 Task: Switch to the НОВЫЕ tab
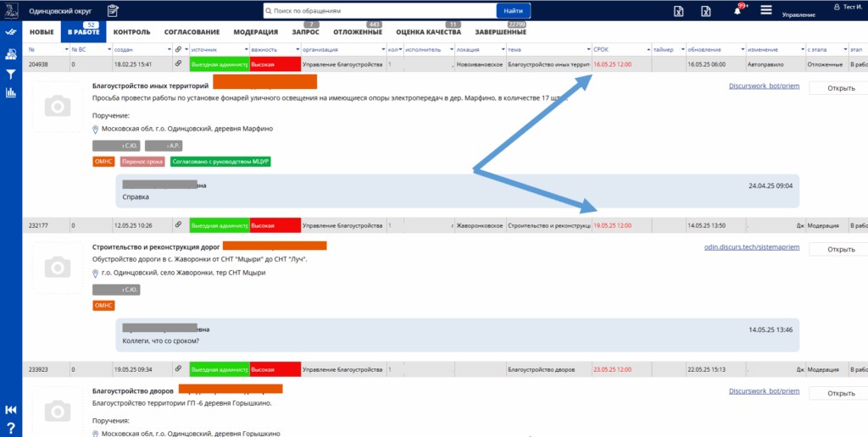click(42, 32)
